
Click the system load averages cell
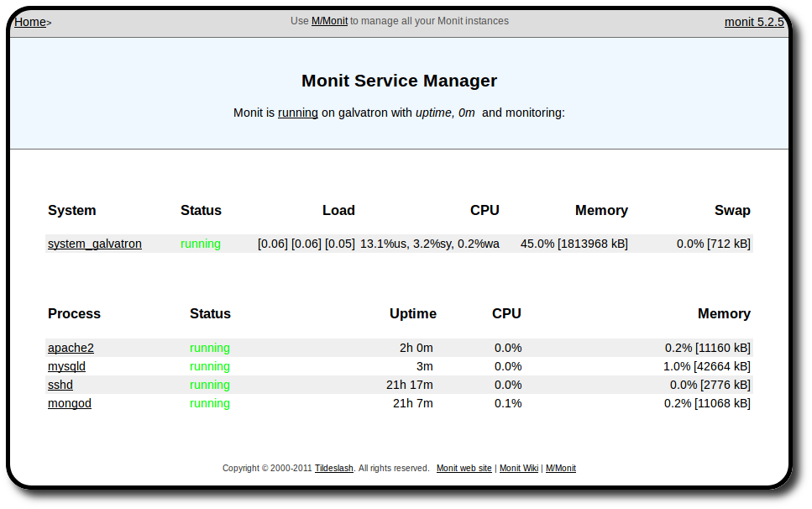306,244
